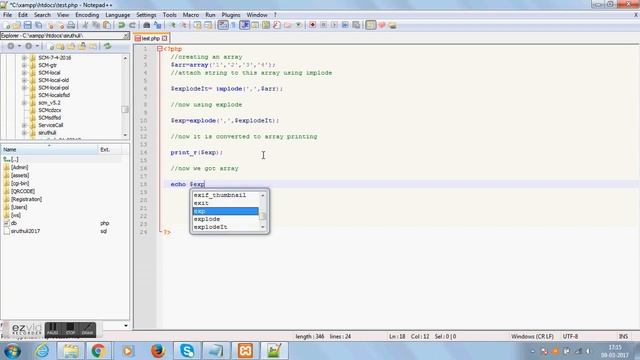
Task: Click the ezvid Stop button
Action: pyautogui.click(x=70, y=329)
